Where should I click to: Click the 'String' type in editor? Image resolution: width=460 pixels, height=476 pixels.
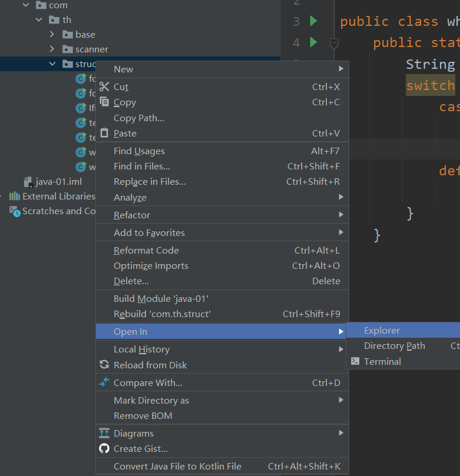coord(431,64)
